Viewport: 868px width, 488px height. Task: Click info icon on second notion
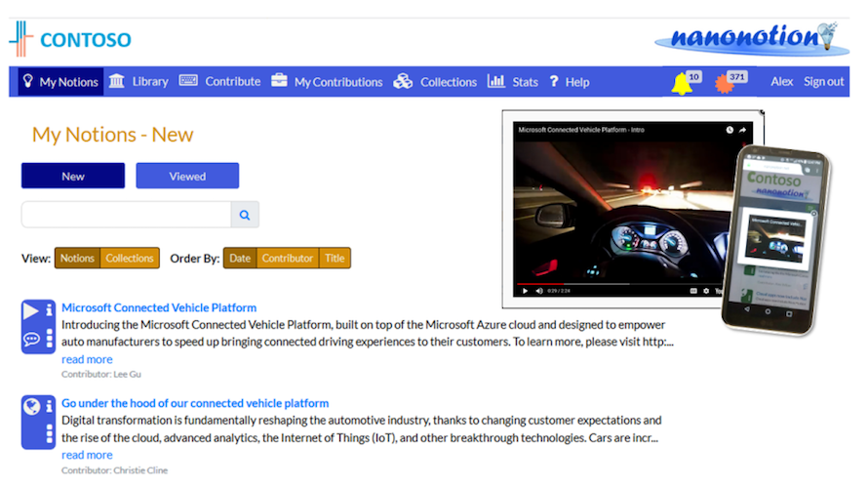(x=50, y=407)
